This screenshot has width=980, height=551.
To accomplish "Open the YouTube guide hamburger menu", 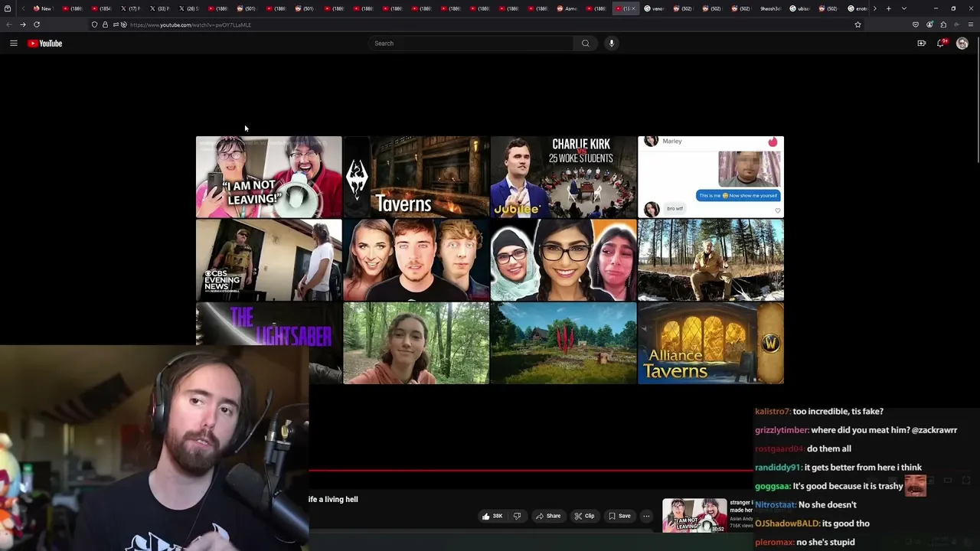I will (14, 44).
